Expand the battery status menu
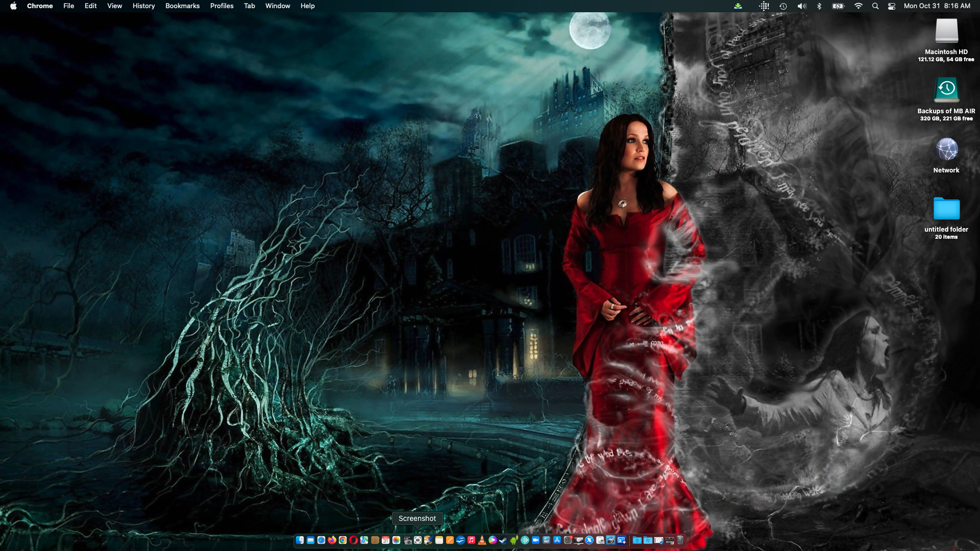 coord(838,6)
